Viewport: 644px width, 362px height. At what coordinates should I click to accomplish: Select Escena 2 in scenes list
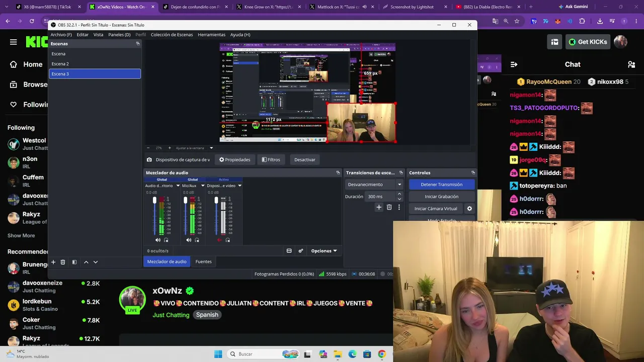(95, 64)
